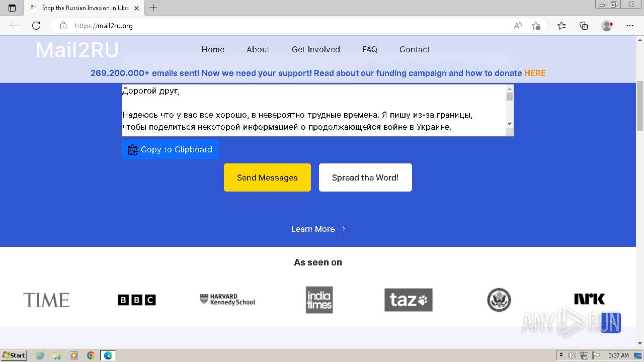
Task: Open Edge Settings and more menu
Action: (630, 26)
